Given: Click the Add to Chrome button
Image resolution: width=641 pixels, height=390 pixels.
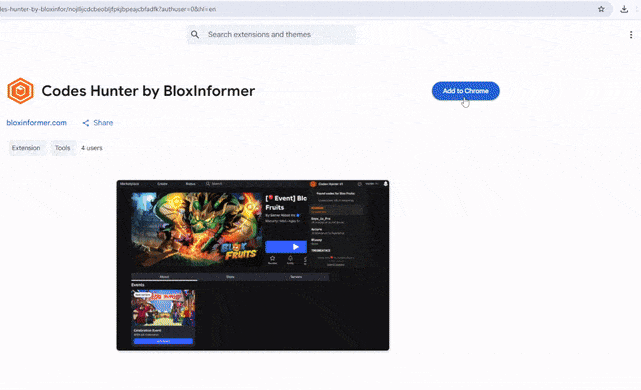Looking at the screenshot, I should pos(465,91).
